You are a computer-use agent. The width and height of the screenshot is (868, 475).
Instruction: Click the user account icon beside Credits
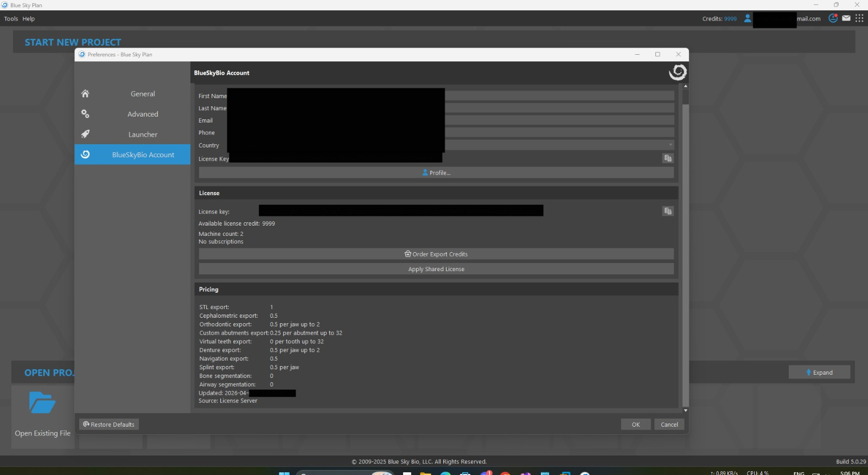point(748,18)
